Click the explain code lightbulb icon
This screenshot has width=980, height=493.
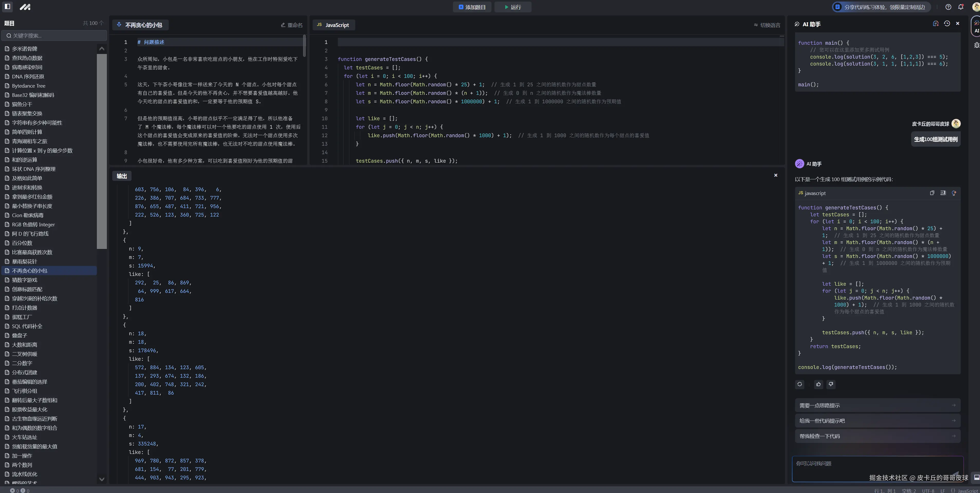(x=954, y=193)
